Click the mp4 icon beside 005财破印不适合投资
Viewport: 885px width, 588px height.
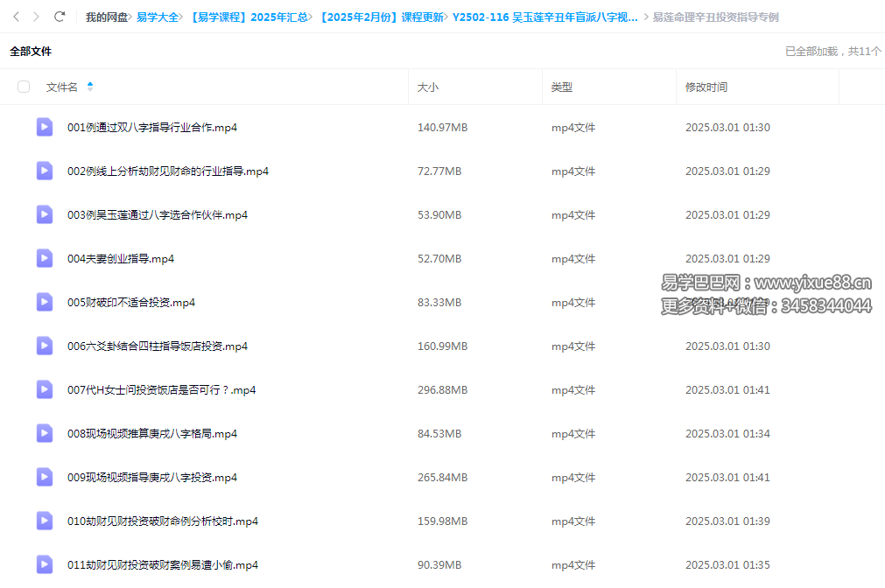(44, 302)
